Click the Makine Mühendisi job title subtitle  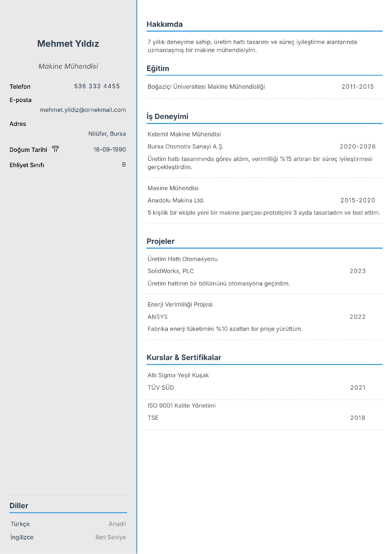coord(68,66)
